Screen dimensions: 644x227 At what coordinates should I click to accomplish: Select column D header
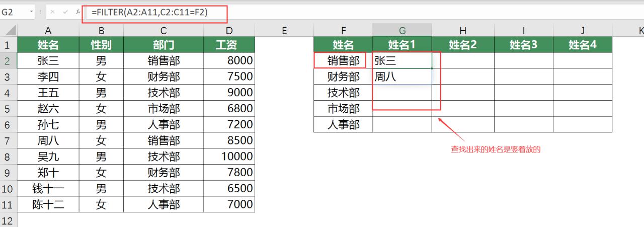(229, 30)
